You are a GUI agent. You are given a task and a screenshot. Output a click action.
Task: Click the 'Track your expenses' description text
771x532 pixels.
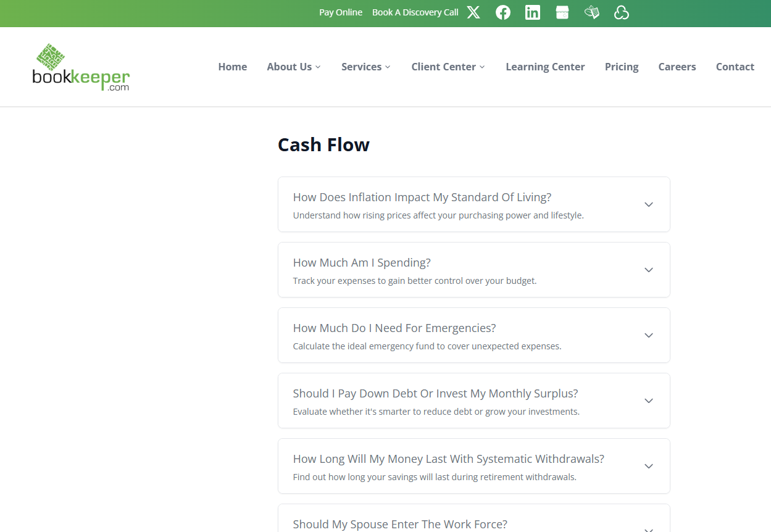415,281
